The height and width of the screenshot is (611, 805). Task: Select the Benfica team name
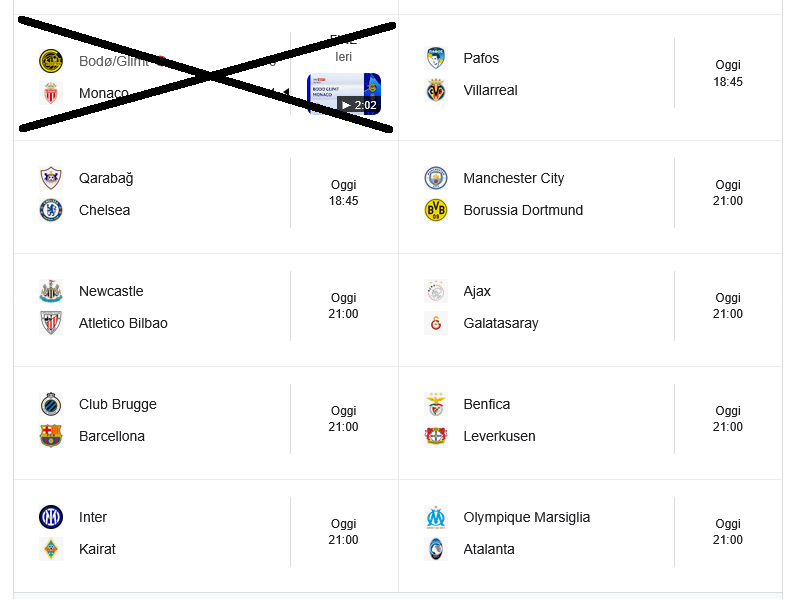487,404
